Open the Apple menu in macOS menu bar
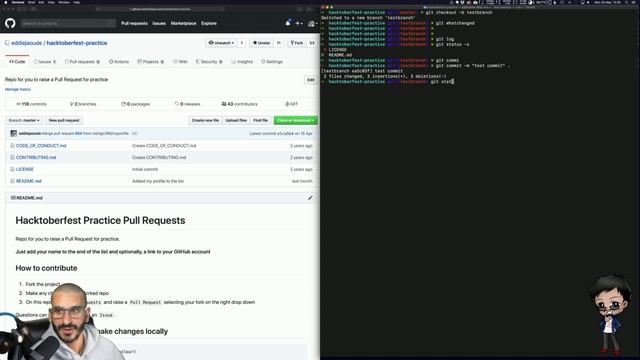640x360 pixels. coord(6,2)
